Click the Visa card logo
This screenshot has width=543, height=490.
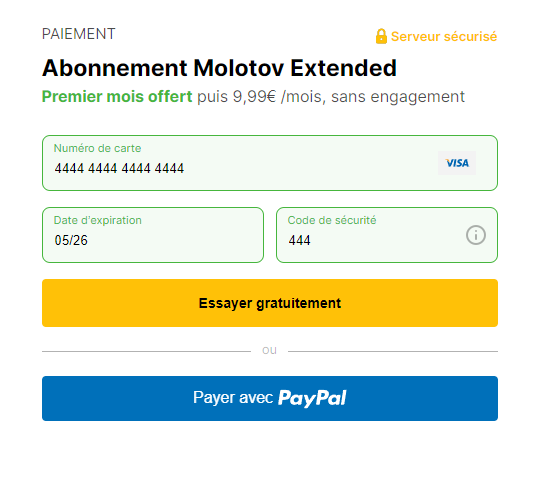tap(457, 163)
